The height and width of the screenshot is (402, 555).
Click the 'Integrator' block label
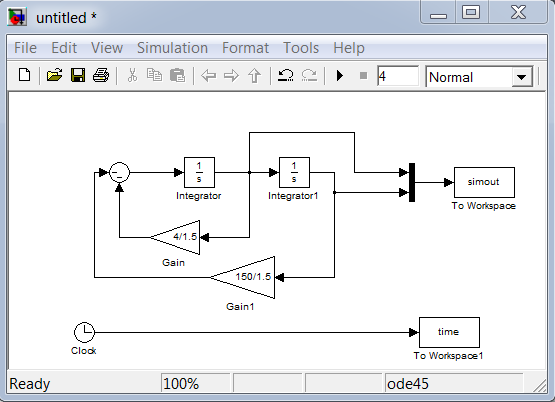(x=199, y=196)
